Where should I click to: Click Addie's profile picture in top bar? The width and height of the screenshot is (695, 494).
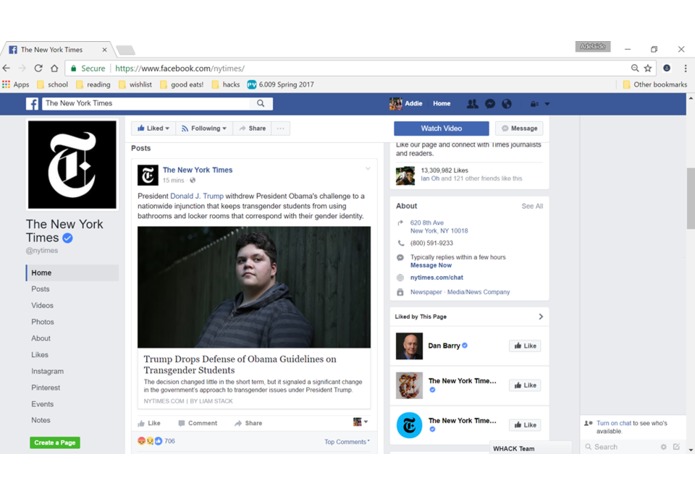[x=395, y=104]
